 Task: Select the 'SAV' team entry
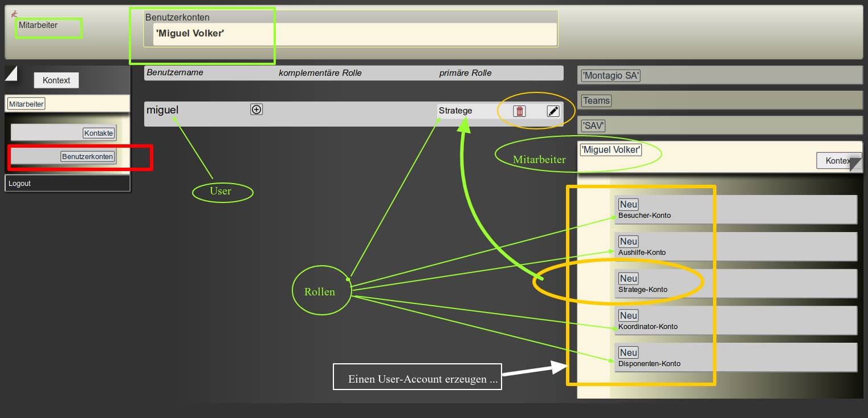pyautogui.click(x=593, y=125)
